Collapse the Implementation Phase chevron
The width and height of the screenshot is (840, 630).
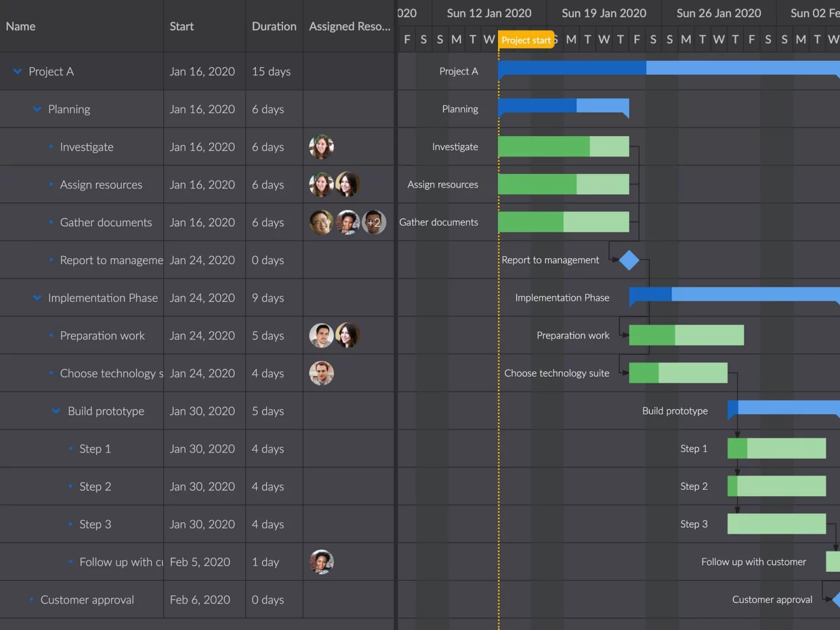[37, 298]
